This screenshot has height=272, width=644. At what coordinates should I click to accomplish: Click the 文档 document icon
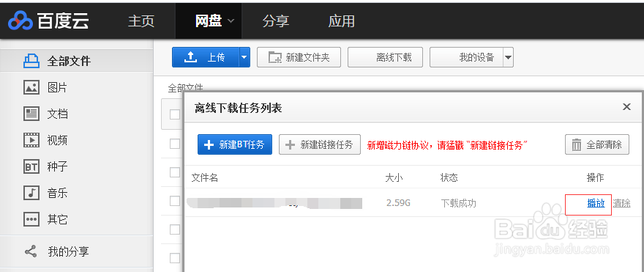(x=31, y=114)
